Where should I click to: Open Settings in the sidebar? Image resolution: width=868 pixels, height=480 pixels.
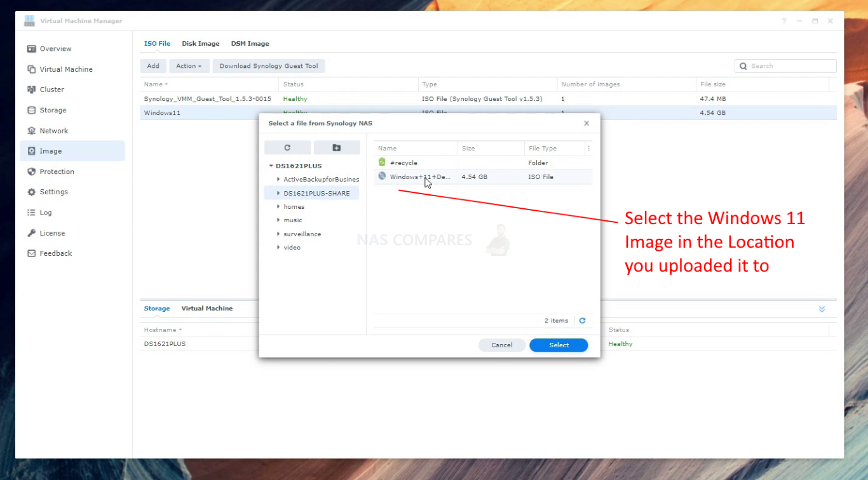click(x=53, y=192)
